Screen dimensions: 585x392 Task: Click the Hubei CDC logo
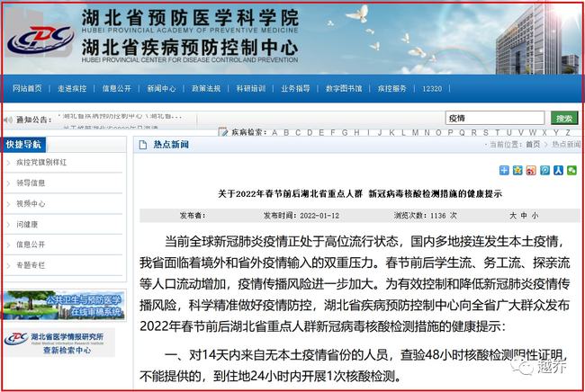[x=40, y=40]
